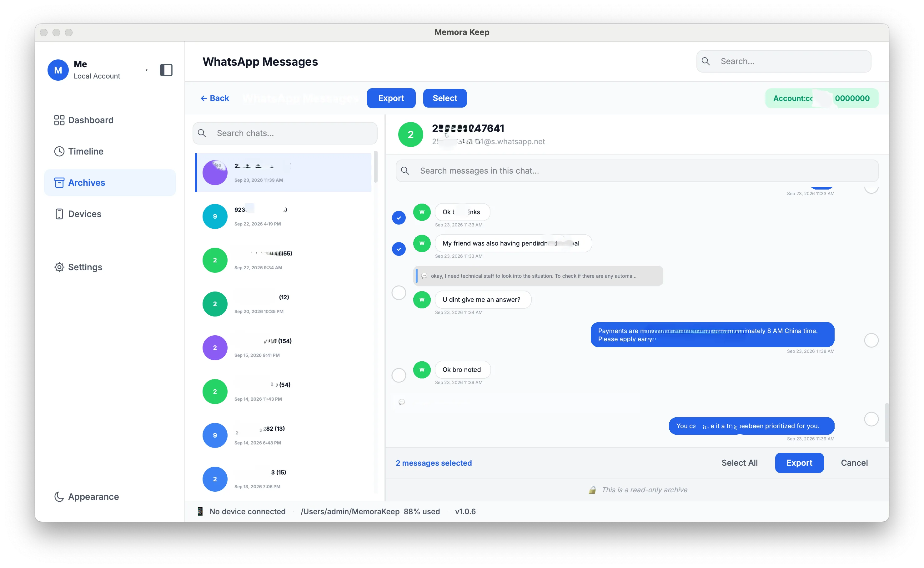This screenshot has width=924, height=568.
Task: Open the chat dated Sep 23, 2026 11:39 AM
Action: 284,172
